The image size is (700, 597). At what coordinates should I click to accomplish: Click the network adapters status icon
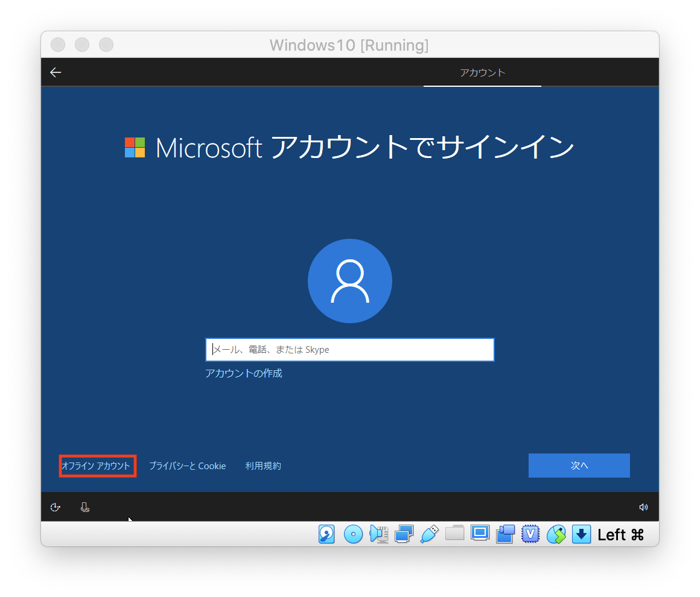click(402, 533)
